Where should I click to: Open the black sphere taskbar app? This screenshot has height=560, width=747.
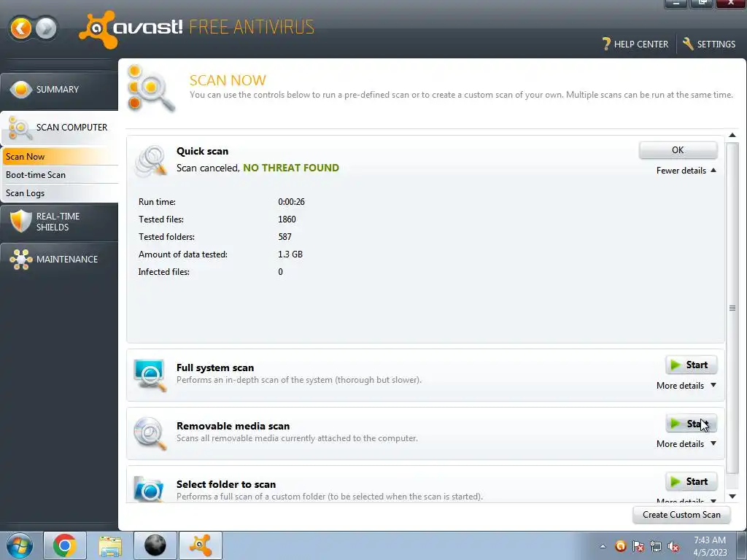click(x=155, y=545)
